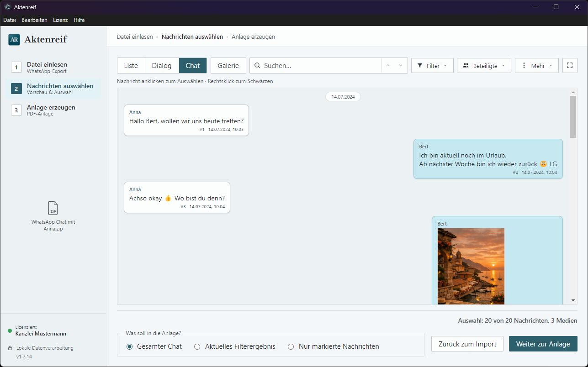This screenshot has height=367, width=588.
Task: Select Aktuelles Filterergebnis radio option
Action: [197, 346]
